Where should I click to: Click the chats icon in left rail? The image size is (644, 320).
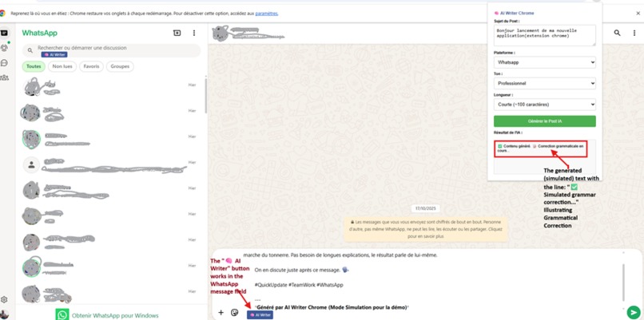click(x=4, y=33)
